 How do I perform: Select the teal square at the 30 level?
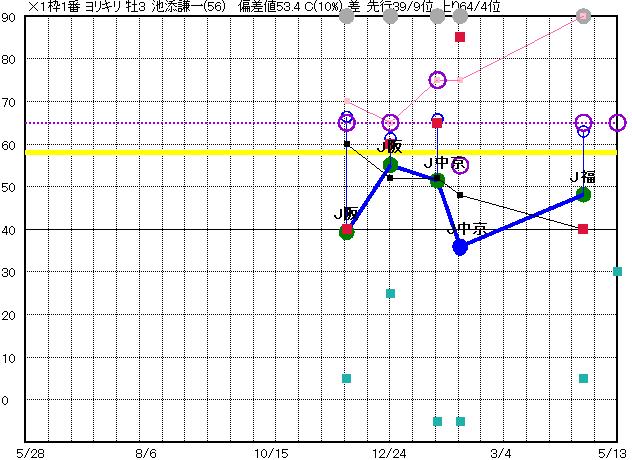(x=617, y=271)
